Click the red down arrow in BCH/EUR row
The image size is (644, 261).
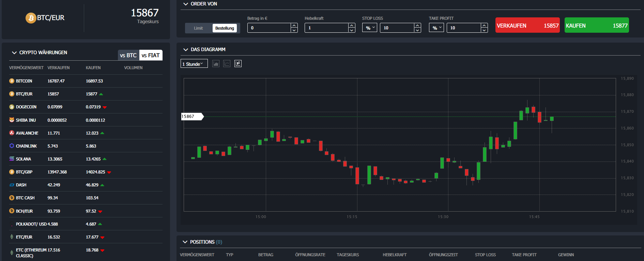click(100, 212)
